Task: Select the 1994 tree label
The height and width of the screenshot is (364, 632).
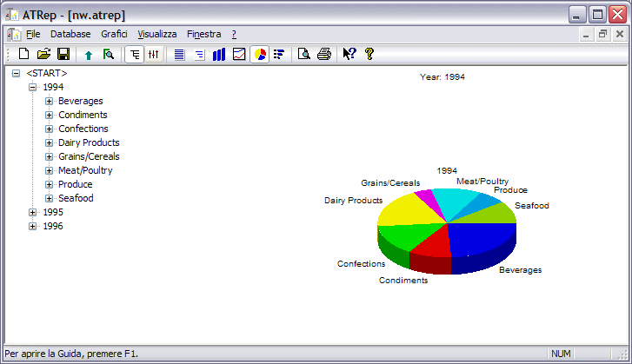Action: pyautogui.click(x=53, y=87)
